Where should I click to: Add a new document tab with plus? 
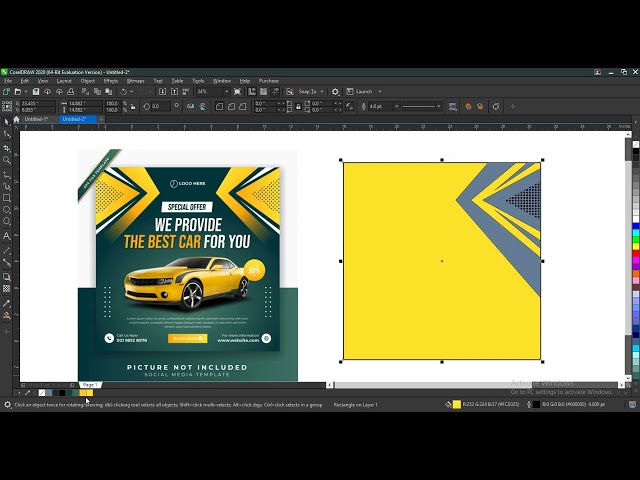click(x=101, y=119)
